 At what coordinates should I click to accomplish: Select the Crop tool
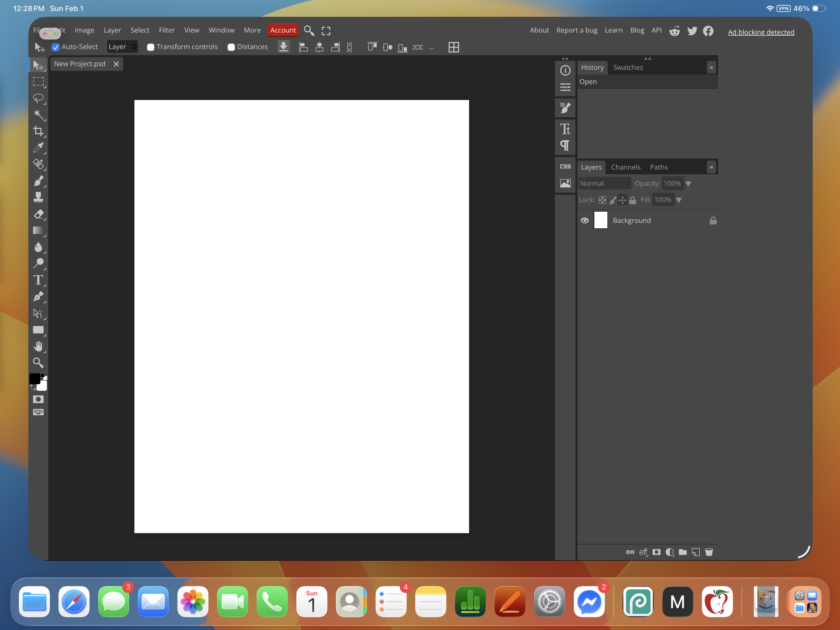(38, 131)
